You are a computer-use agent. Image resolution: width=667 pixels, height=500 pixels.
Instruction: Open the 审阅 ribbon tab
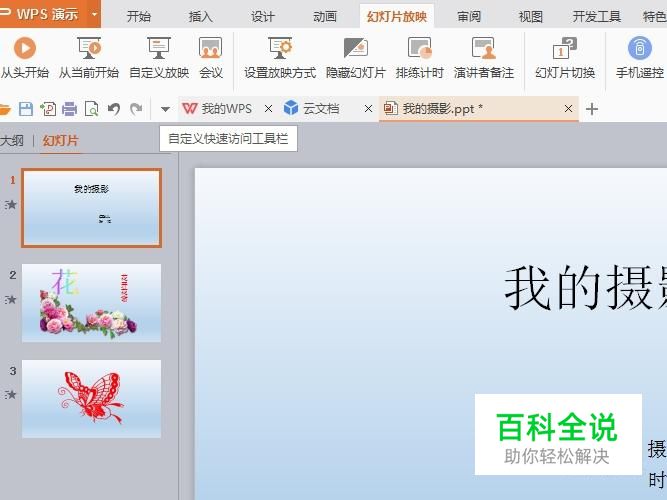point(469,17)
